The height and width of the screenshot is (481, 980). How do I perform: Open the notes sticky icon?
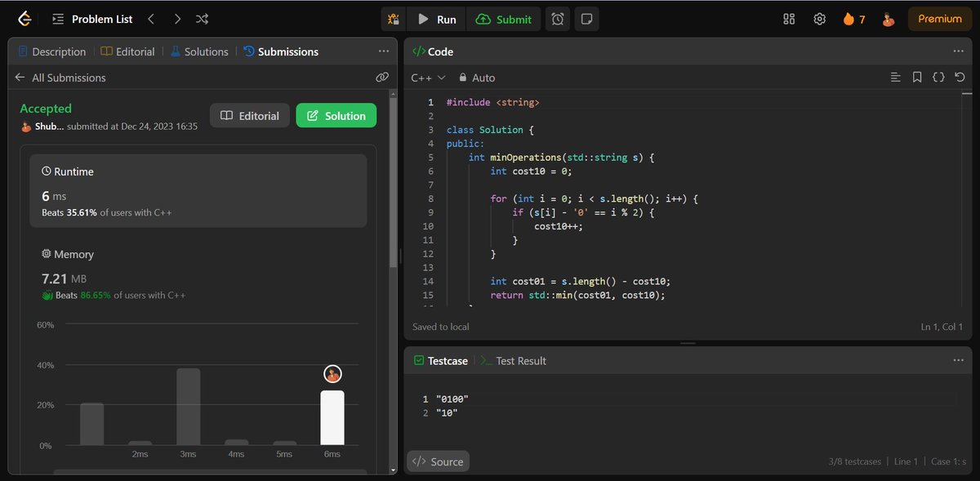point(586,19)
